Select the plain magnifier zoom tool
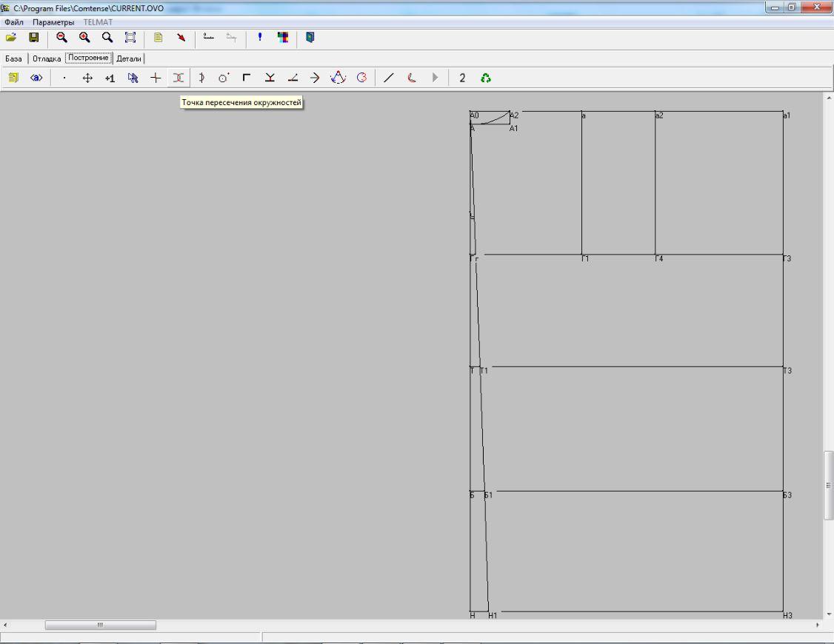 click(x=107, y=38)
